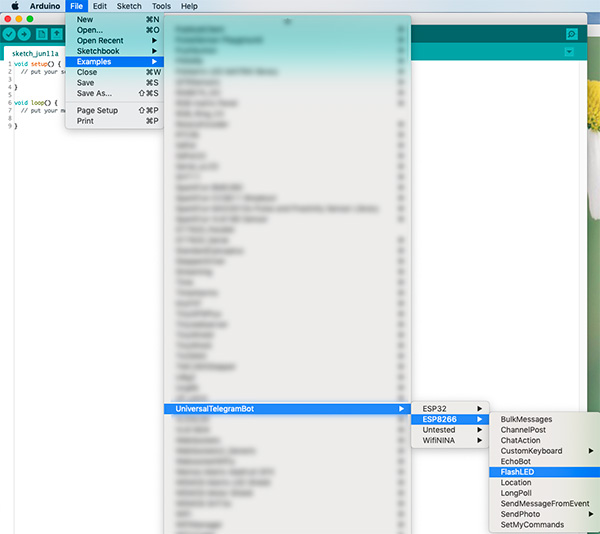Close the File menu in menu bar
600x534 pixels.
click(x=77, y=6)
